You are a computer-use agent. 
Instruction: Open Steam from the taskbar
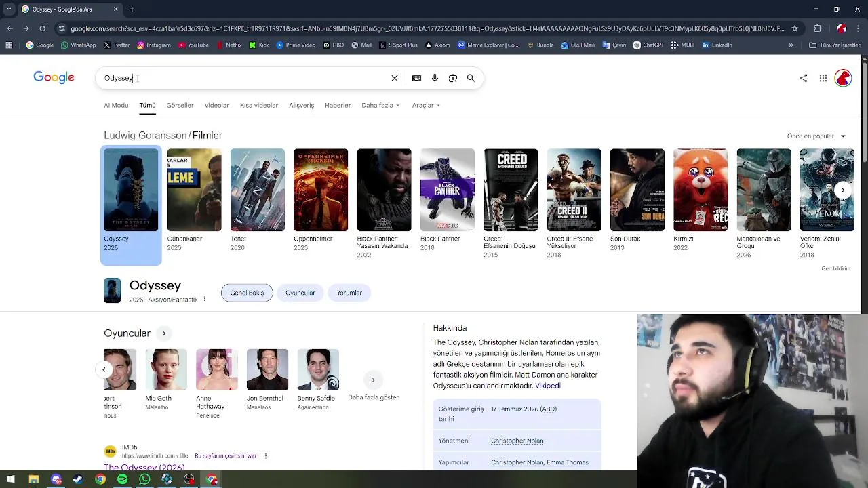click(78, 479)
